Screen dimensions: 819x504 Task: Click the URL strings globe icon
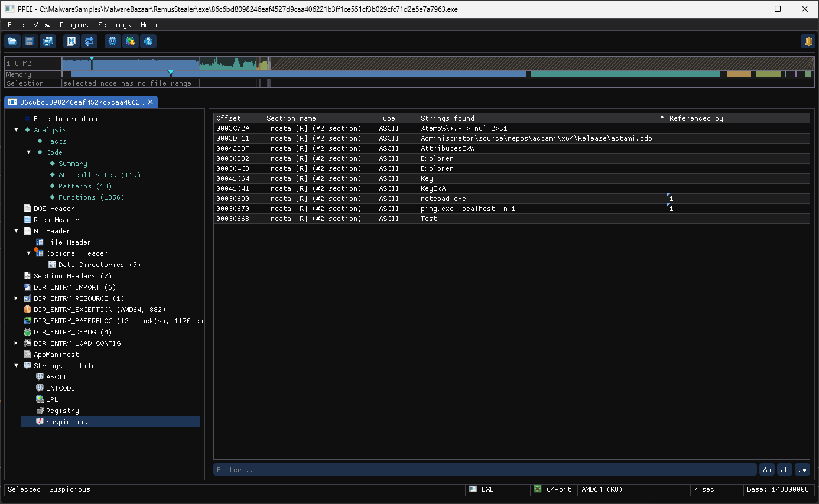click(40, 399)
